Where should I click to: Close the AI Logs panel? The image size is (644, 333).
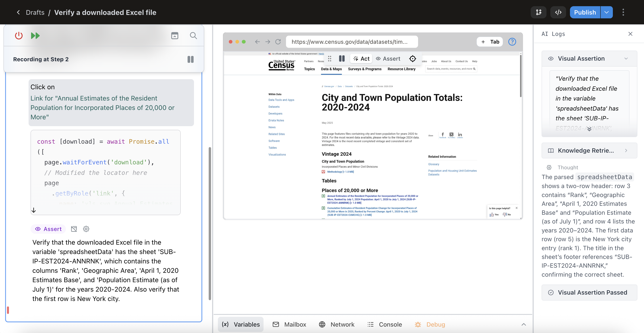tap(630, 34)
